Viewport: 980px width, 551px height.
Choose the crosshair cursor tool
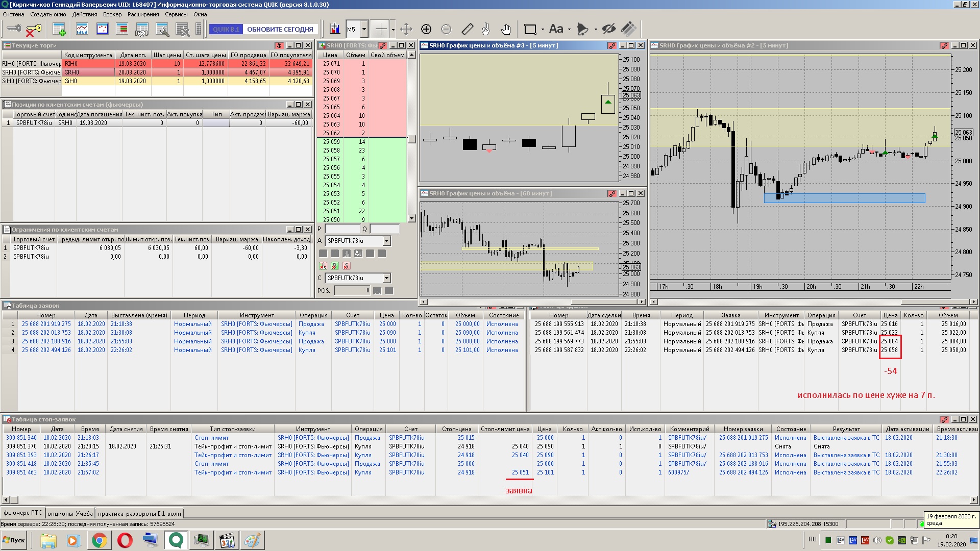[381, 29]
